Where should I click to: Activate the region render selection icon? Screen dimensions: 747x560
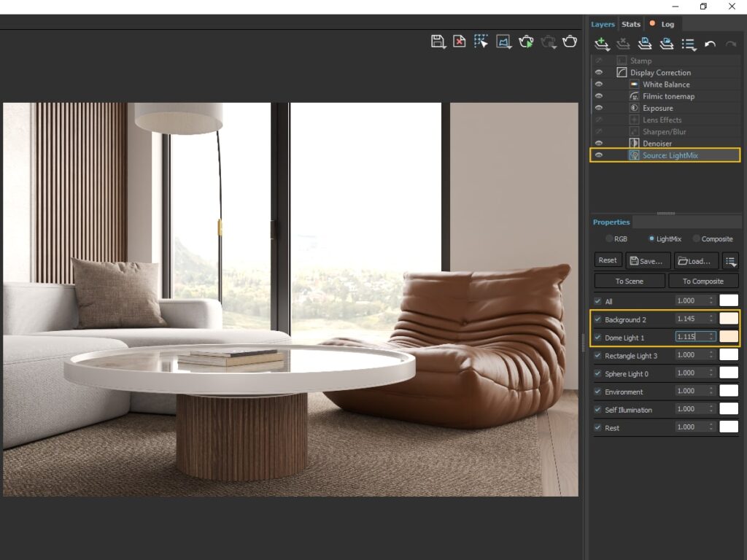coord(481,42)
